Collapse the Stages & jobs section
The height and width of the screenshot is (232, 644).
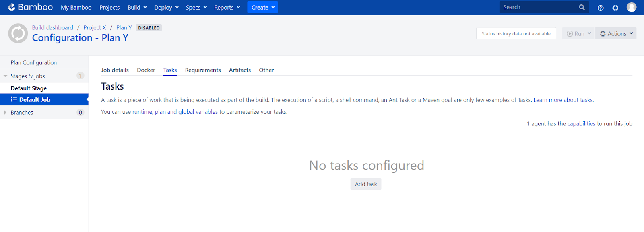pyautogui.click(x=6, y=76)
